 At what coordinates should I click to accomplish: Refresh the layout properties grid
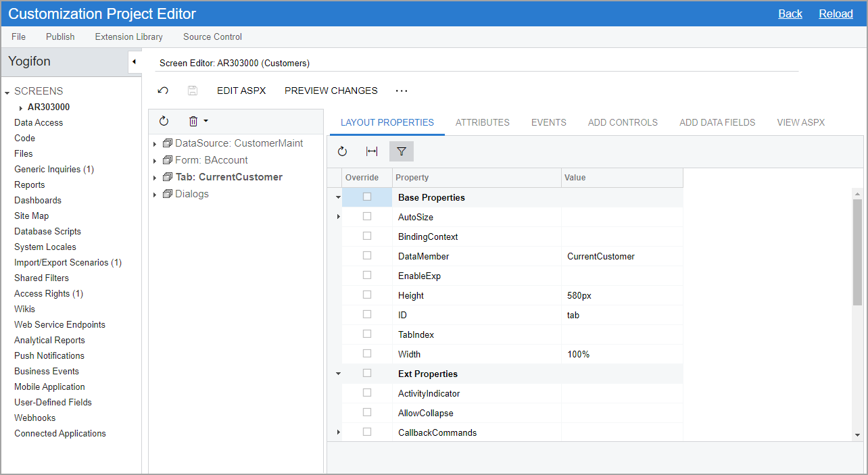click(x=342, y=151)
